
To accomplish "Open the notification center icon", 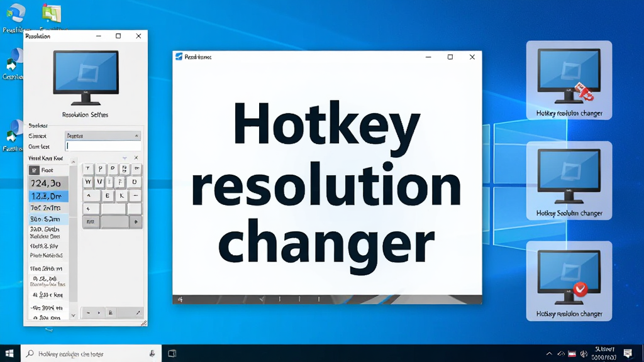I will (x=628, y=353).
